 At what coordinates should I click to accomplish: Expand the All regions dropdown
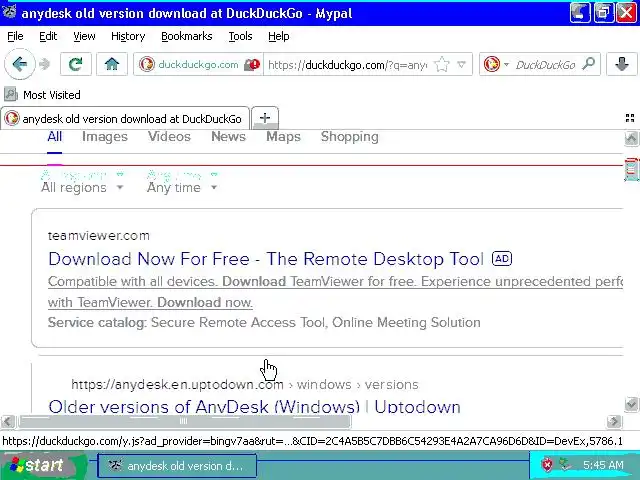(82, 187)
